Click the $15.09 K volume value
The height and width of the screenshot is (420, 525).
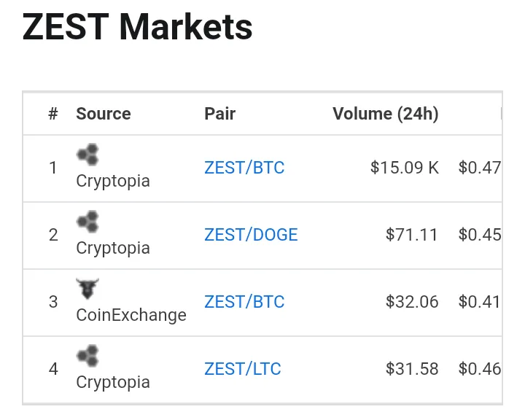click(405, 168)
